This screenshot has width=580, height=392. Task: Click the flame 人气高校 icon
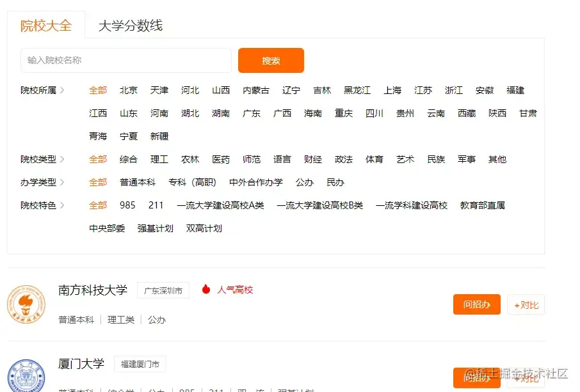point(206,289)
